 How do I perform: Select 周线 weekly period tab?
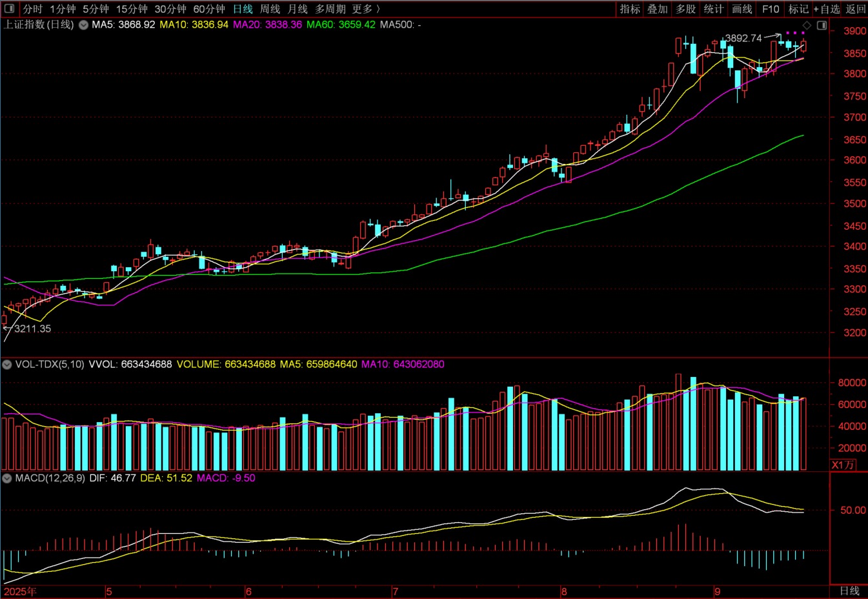(270, 9)
